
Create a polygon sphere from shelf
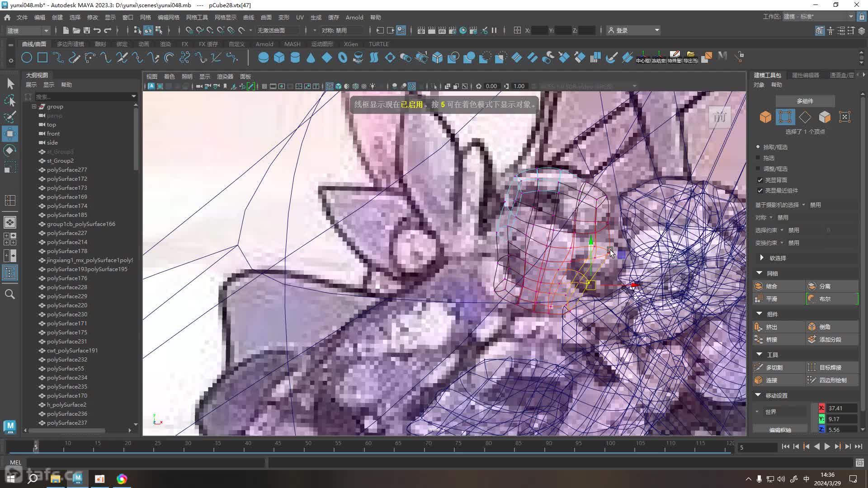click(263, 57)
